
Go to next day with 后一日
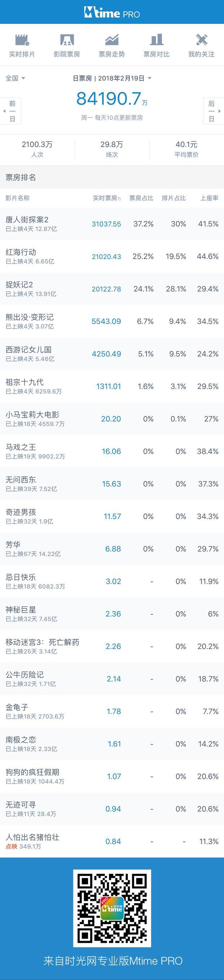pyautogui.click(x=214, y=111)
